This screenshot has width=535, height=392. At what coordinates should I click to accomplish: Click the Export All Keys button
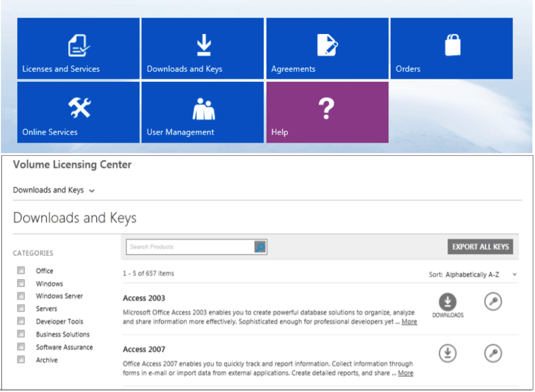point(481,247)
